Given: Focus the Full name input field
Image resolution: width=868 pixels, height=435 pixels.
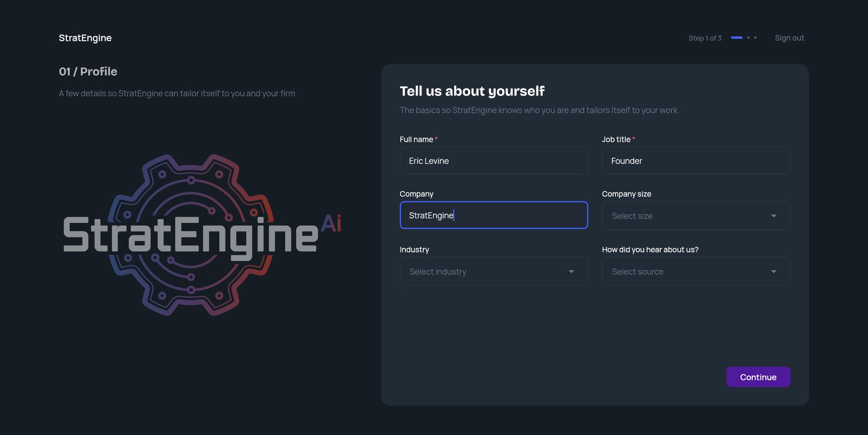Looking at the screenshot, I should (x=494, y=161).
